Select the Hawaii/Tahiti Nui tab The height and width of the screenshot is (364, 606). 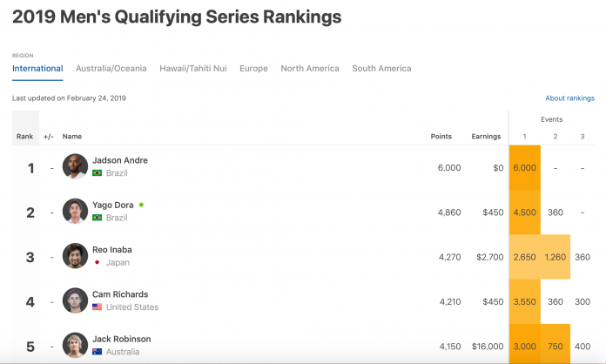193,69
